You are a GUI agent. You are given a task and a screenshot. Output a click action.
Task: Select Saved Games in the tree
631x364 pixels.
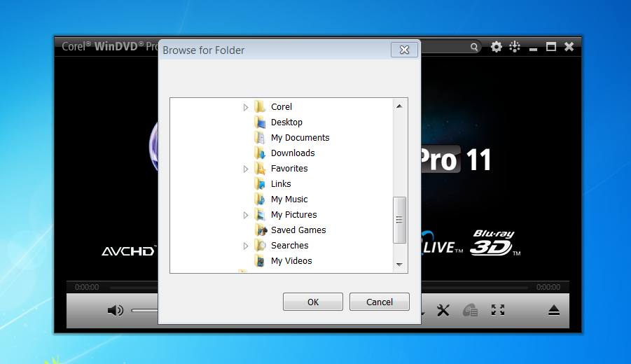(298, 230)
